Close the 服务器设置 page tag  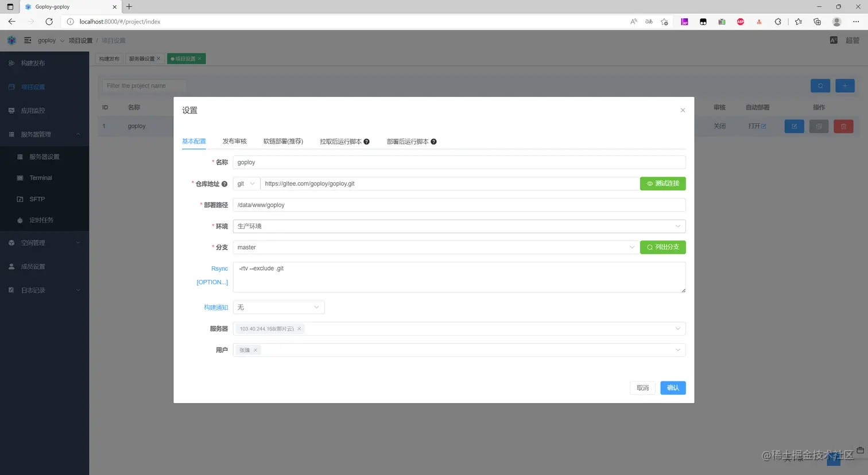pyautogui.click(x=158, y=59)
